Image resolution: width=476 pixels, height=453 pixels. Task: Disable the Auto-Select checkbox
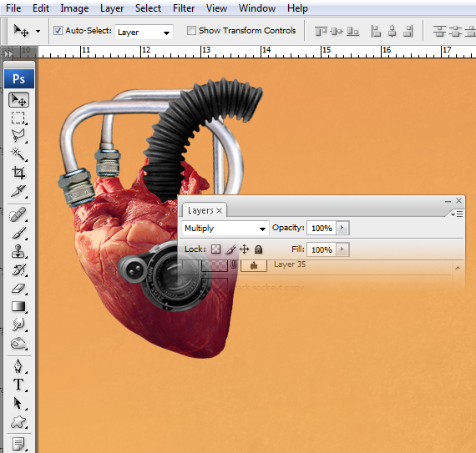pos(58,31)
